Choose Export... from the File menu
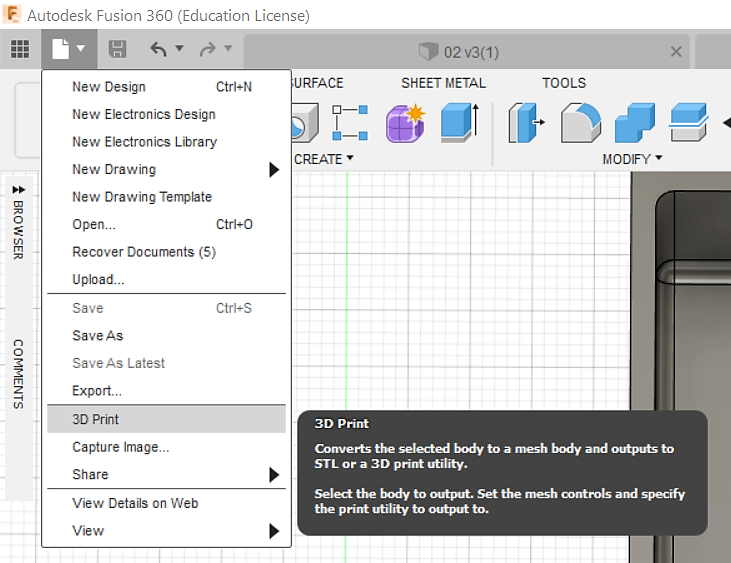 [x=166, y=391]
